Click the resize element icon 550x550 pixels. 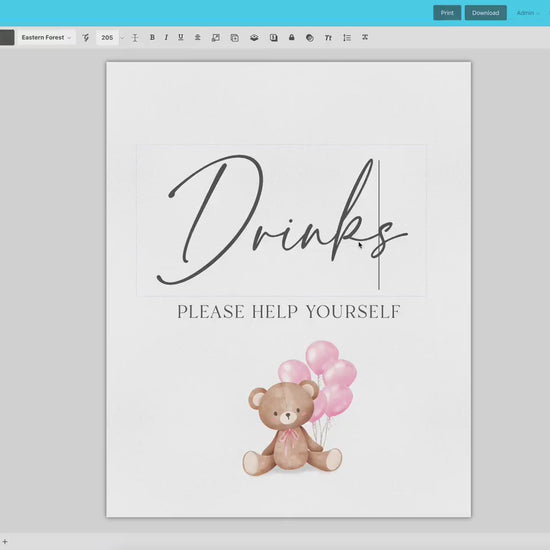216,38
